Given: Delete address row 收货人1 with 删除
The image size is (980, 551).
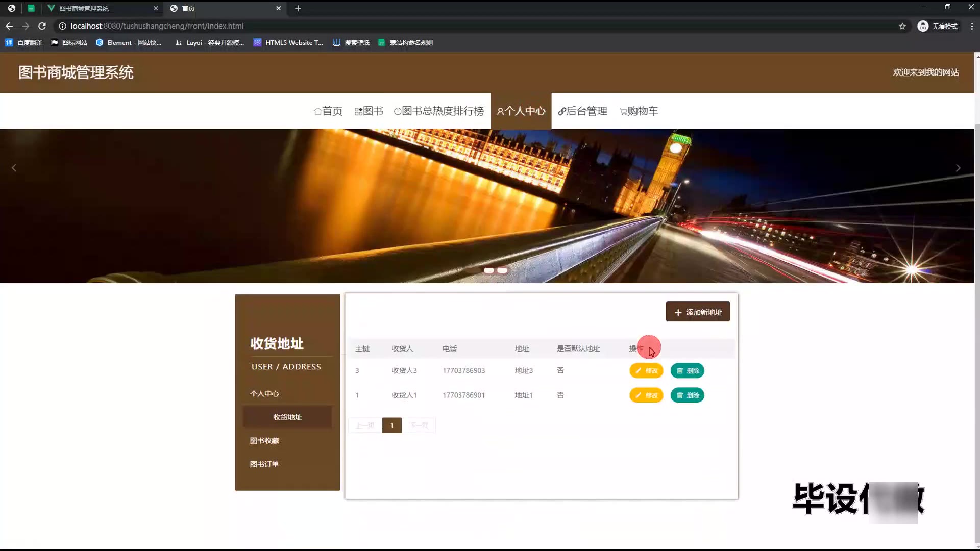Looking at the screenshot, I should 687,395.
